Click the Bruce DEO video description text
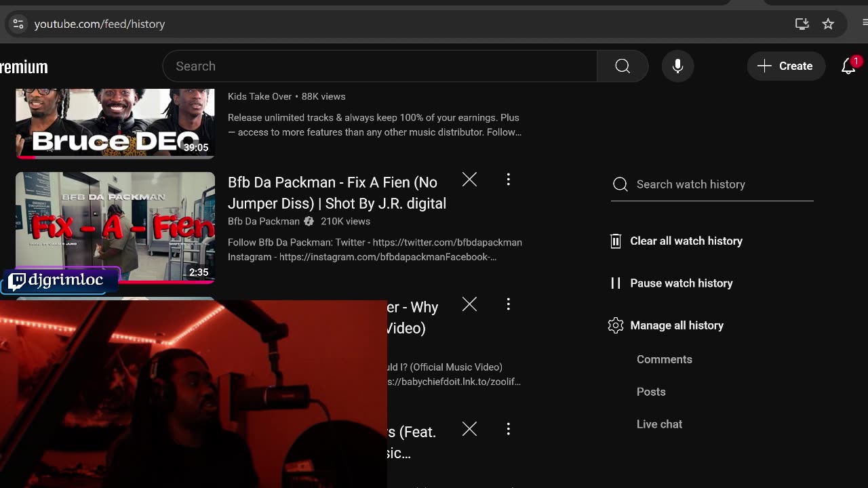 click(374, 125)
